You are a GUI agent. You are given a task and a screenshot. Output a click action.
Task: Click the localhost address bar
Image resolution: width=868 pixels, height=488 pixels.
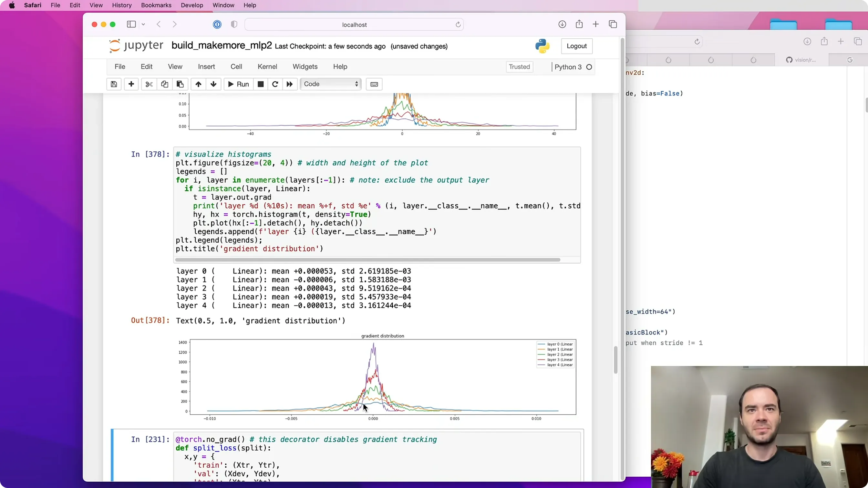pyautogui.click(x=354, y=25)
